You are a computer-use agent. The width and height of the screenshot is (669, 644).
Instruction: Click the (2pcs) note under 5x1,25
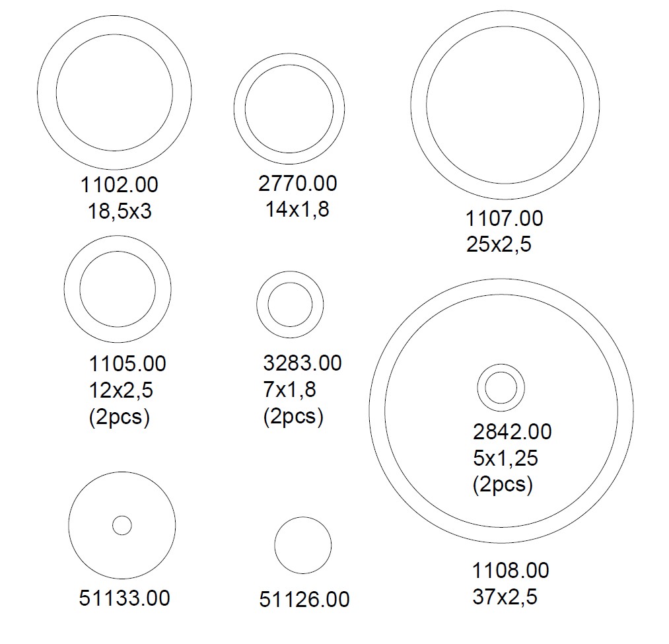coord(503,485)
